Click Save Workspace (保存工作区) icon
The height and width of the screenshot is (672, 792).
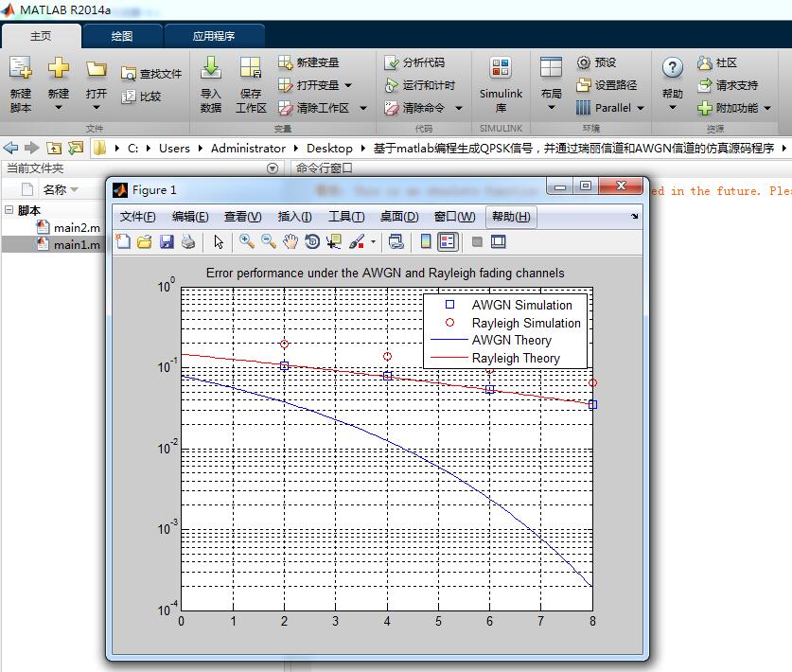tap(251, 68)
